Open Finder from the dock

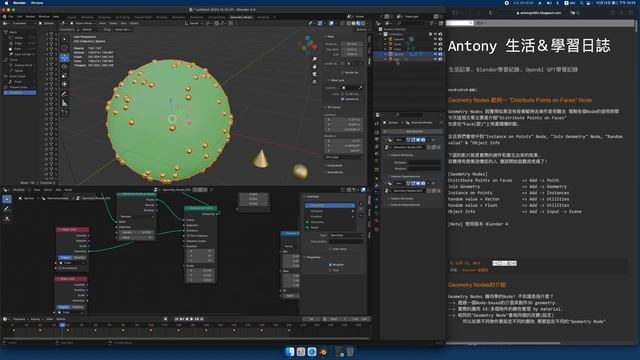tap(290, 351)
